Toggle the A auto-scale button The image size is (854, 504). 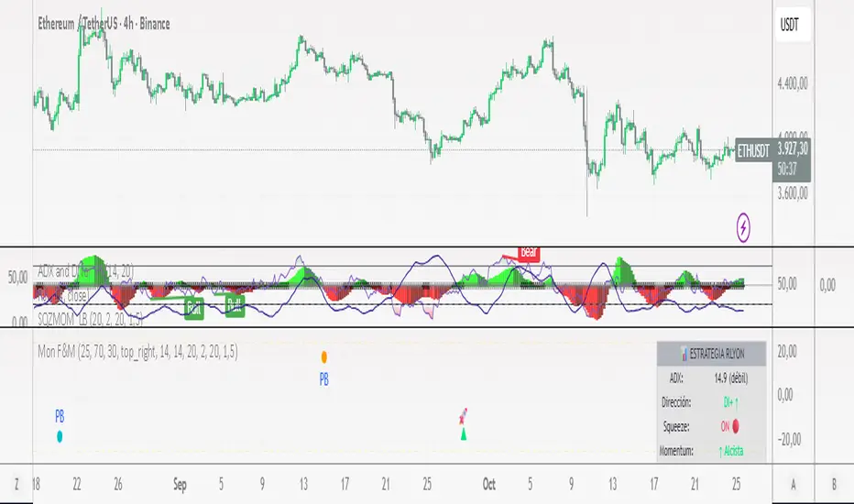(x=793, y=484)
